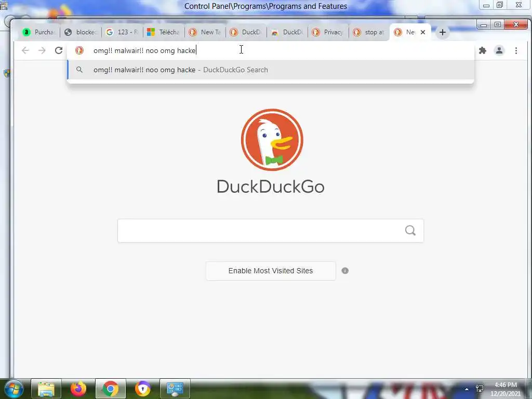Open the Chrome profile avatar icon

[499, 50]
